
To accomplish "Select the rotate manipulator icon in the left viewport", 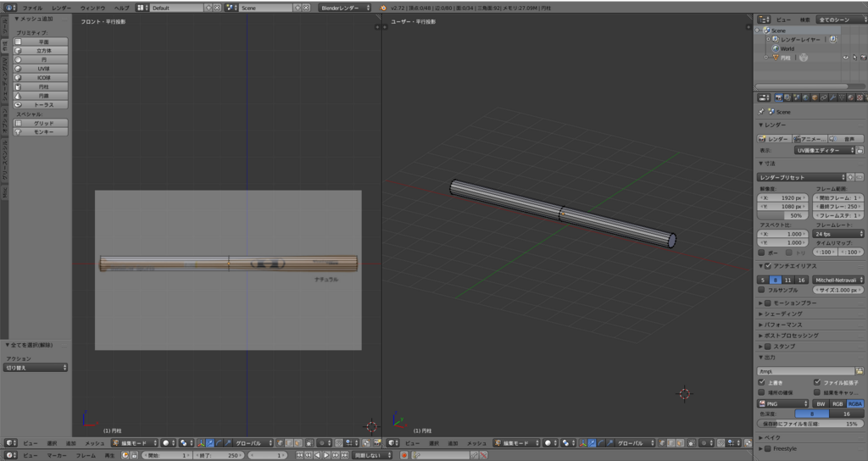I will 219,443.
